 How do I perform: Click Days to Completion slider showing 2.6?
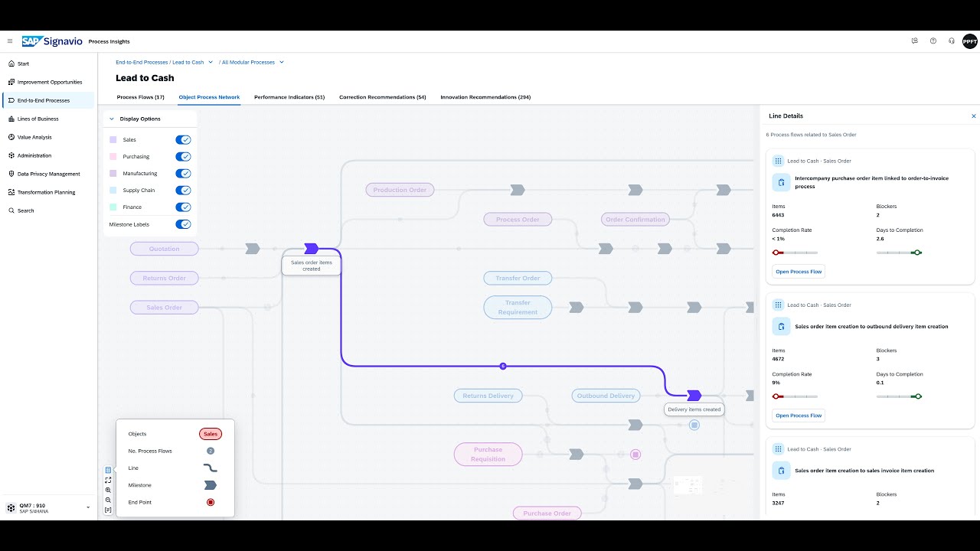point(899,253)
